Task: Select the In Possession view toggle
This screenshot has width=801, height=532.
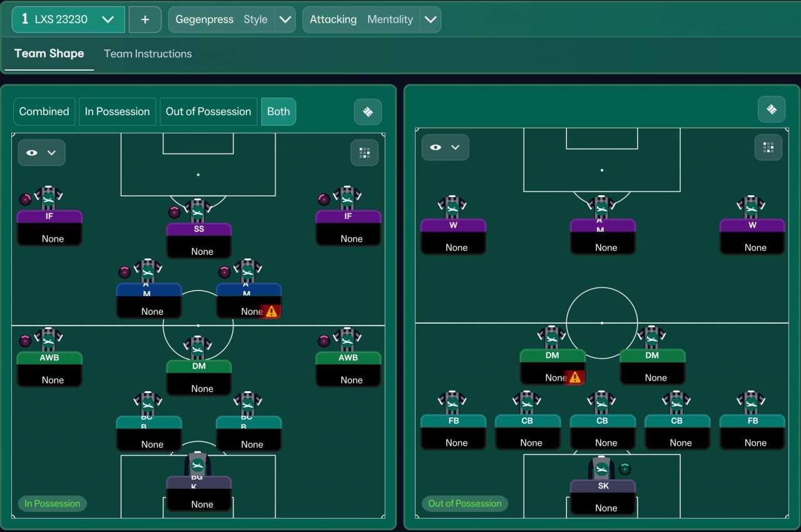Action: click(x=117, y=111)
